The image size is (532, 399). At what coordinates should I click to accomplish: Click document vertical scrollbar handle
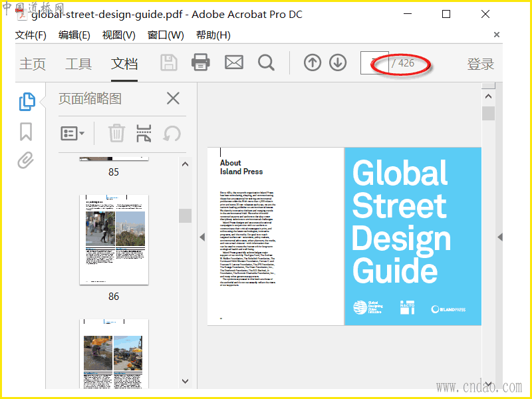pyautogui.click(x=488, y=113)
